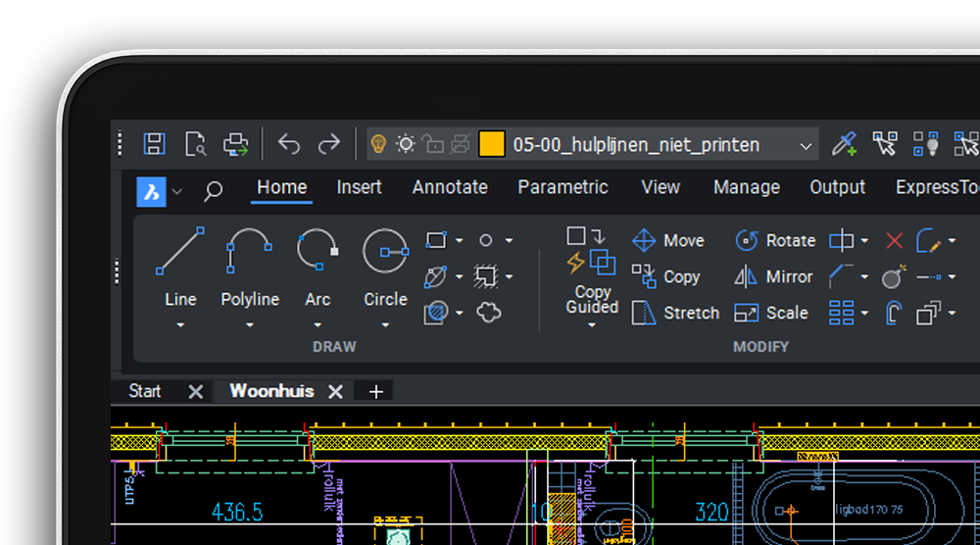This screenshot has height=545, width=980.
Task: Switch to the Annotate ribbon tab
Action: pyautogui.click(x=450, y=187)
